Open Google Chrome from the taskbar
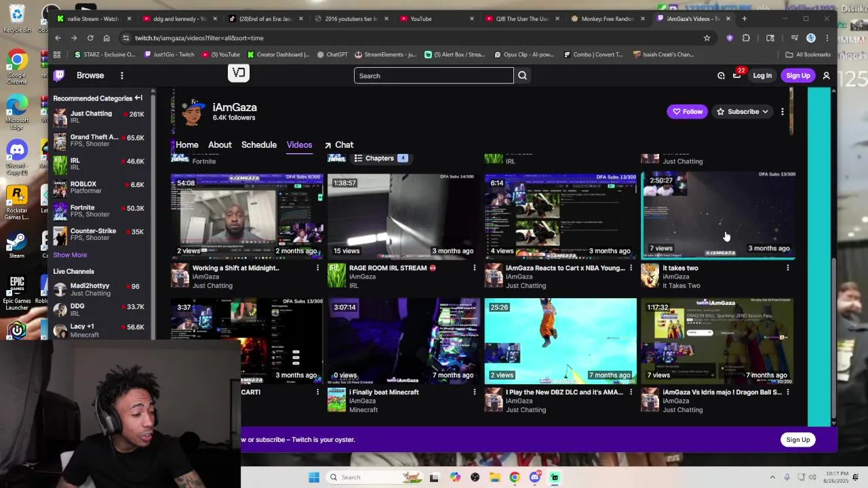 coord(515,477)
